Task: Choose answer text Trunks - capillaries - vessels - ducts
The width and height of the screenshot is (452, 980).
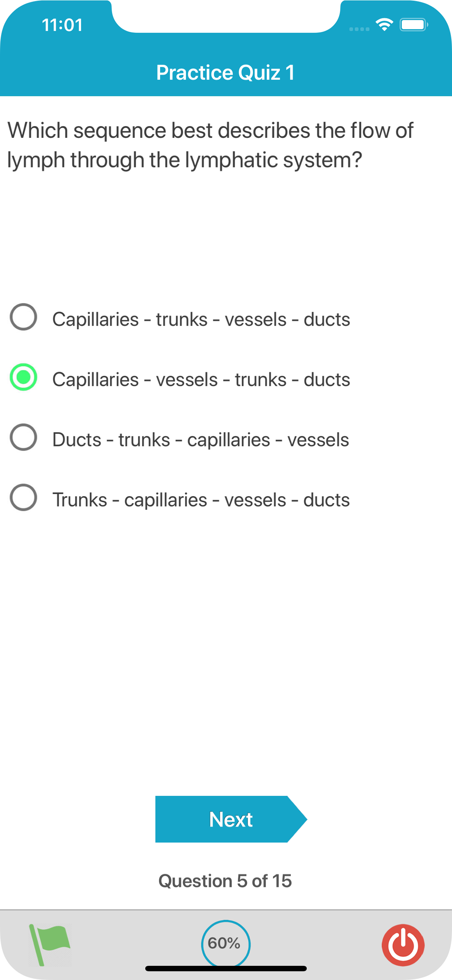Action: coord(201,500)
